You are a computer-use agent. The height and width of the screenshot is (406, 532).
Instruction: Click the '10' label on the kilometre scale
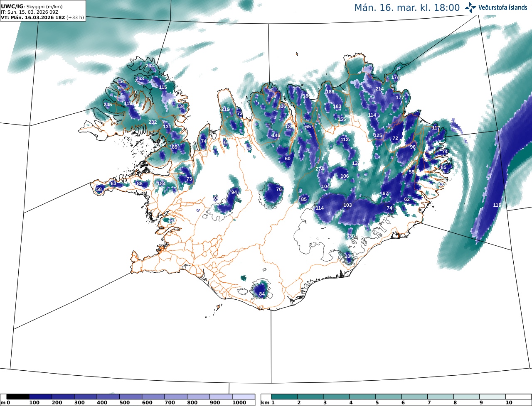508,403
